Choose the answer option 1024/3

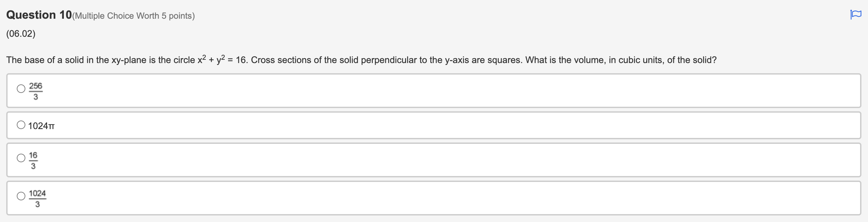click(38, 198)
